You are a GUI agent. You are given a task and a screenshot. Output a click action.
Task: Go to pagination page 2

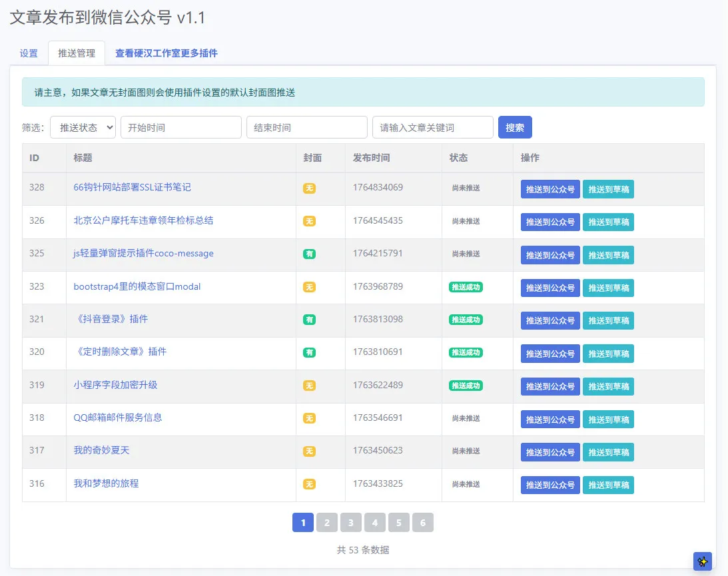327,523
